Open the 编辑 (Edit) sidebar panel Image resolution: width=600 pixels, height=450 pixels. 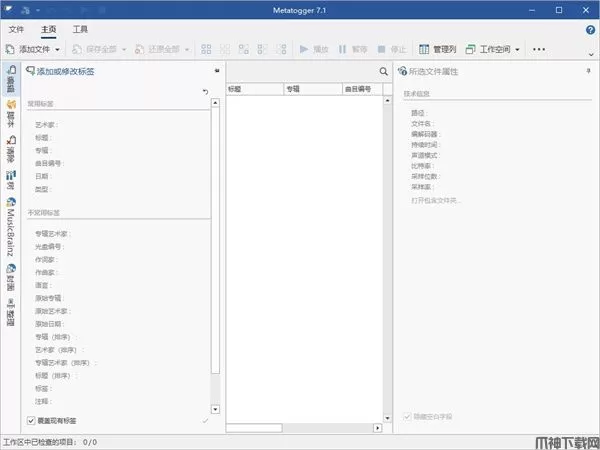pos(10,82)
